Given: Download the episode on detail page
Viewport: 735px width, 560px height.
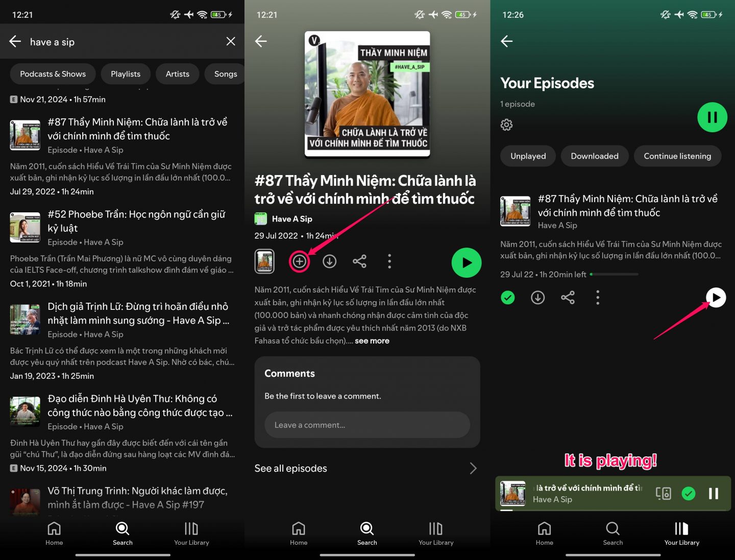Looking at the screenshot, I should pos(330,261).
